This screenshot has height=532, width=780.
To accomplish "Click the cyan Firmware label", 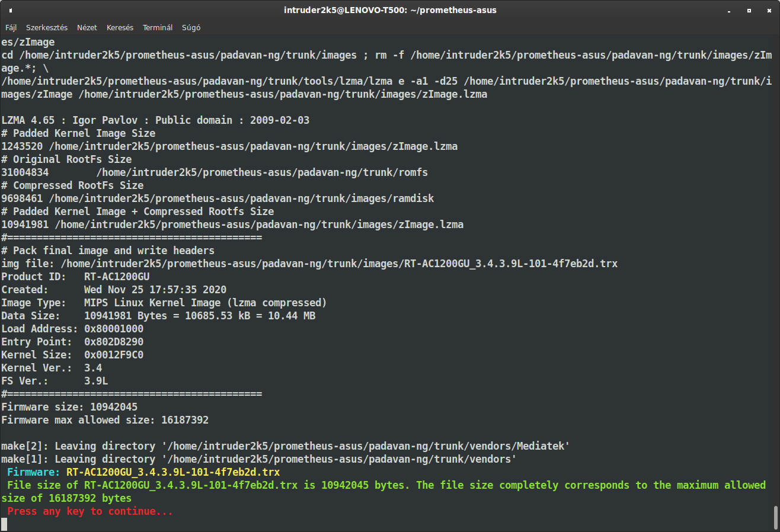I will [33, 472].
